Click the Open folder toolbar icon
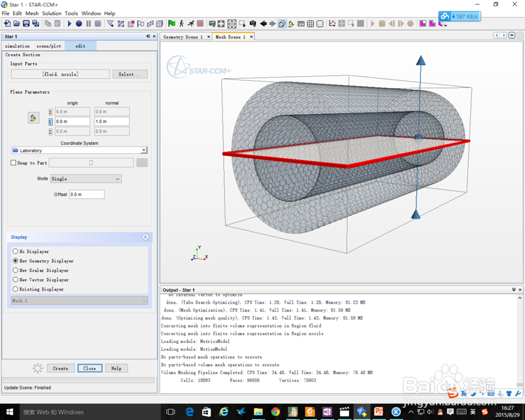 click(x=16, y=24)
